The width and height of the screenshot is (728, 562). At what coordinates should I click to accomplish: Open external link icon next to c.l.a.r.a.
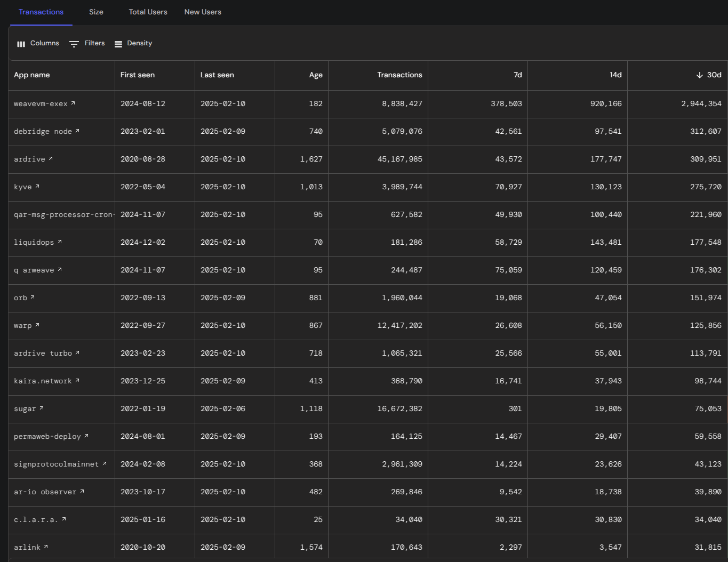pos(64,519)
